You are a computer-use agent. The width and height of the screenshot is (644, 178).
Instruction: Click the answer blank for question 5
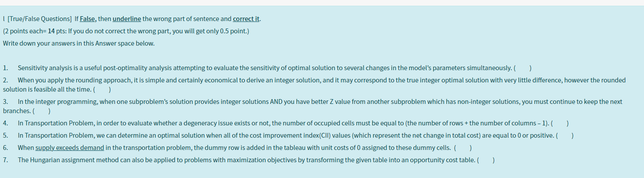[x=565, y=135]
